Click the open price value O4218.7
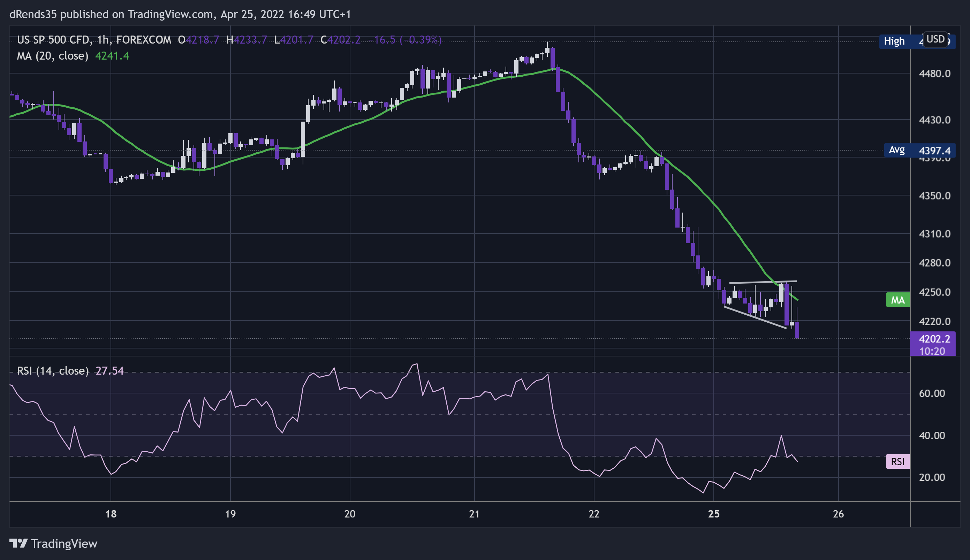970x560 pixels. (x=199, y=40)
